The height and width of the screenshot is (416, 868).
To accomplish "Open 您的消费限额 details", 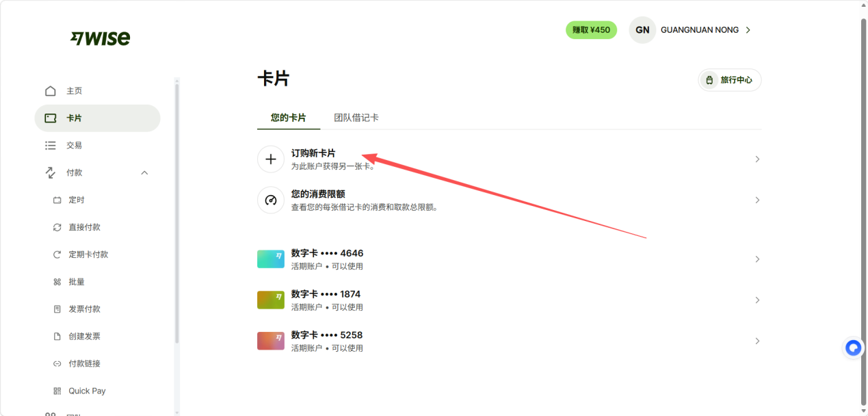I will coord(509,200).
